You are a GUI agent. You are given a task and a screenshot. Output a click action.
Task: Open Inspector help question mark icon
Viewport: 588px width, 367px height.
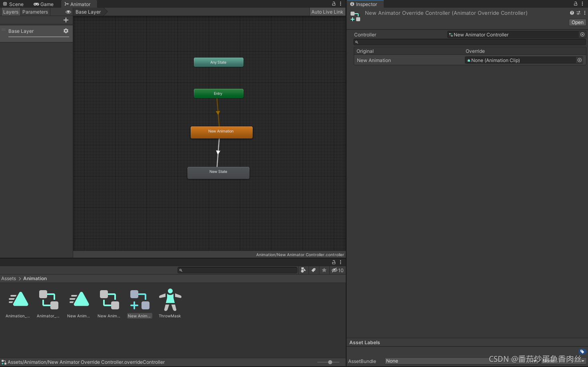[572, 13]
